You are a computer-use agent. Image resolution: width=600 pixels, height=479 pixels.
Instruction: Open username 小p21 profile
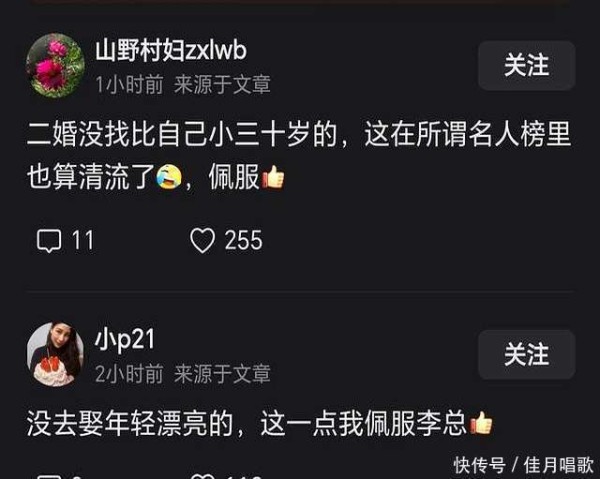125,340
